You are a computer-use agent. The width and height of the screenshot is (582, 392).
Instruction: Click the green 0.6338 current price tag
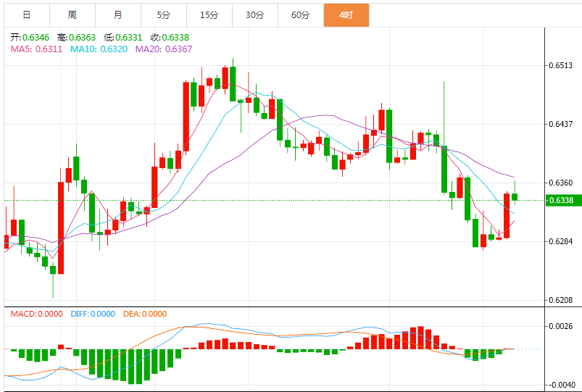[x=562, y=200]
